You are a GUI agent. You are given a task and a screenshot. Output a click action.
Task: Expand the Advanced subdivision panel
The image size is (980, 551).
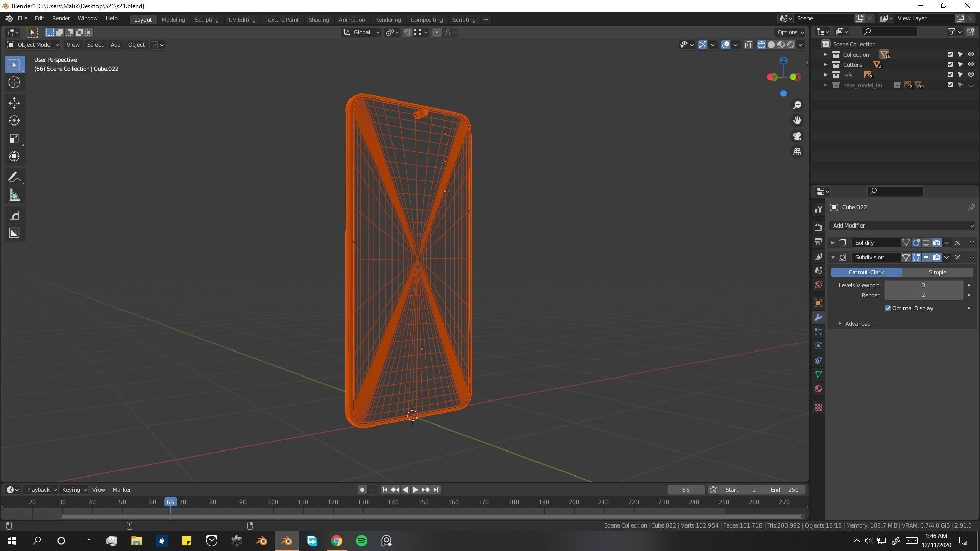point(857,324)
